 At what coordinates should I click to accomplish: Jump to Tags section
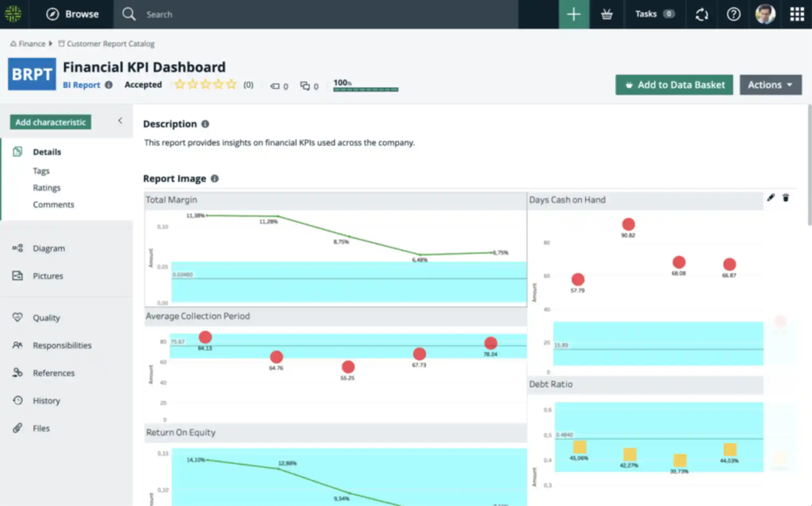[41, 171]
